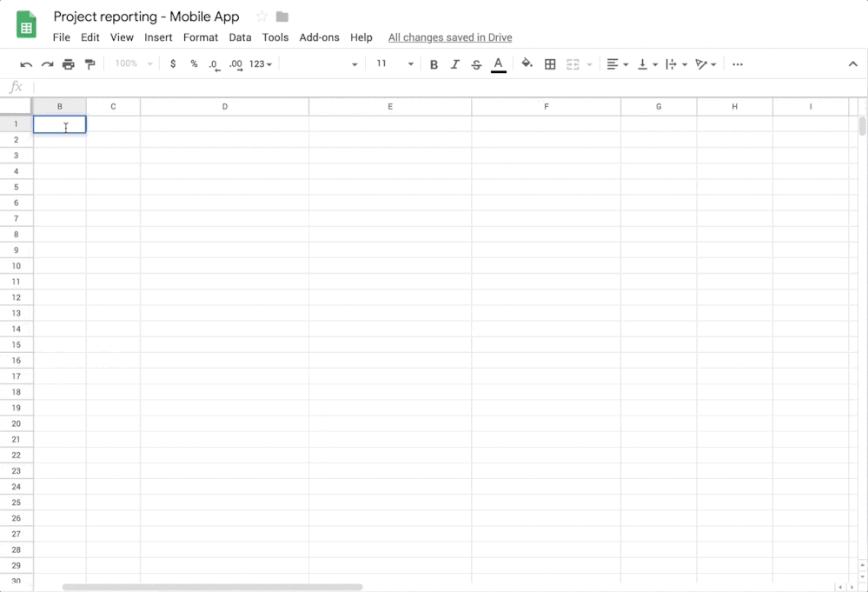Select row 27 header
This screenshot has width=868, height=592.
coord(16,534)
